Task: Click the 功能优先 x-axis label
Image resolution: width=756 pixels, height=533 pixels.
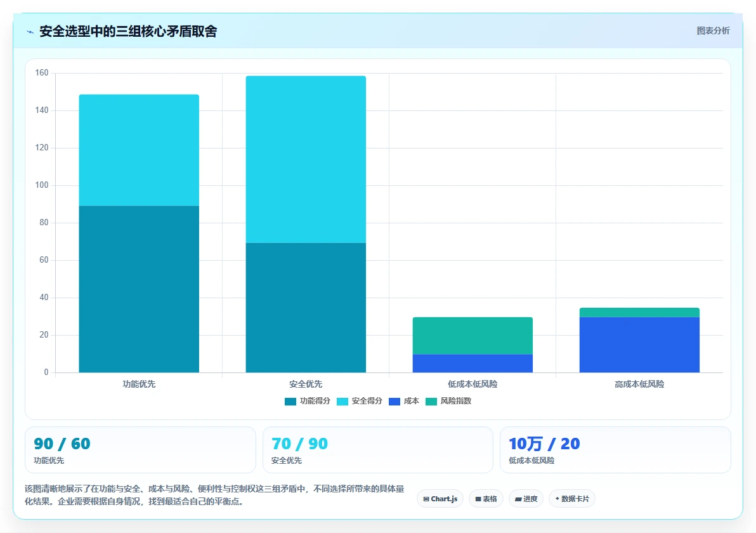Action: click(x=139, y=385)
